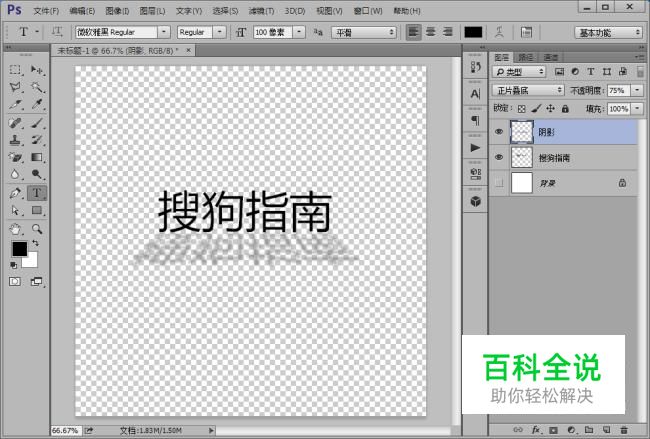Open the fill 100% dropdown arrow
This screenshot has width=650, height=439.
click(x=637, y=109)
